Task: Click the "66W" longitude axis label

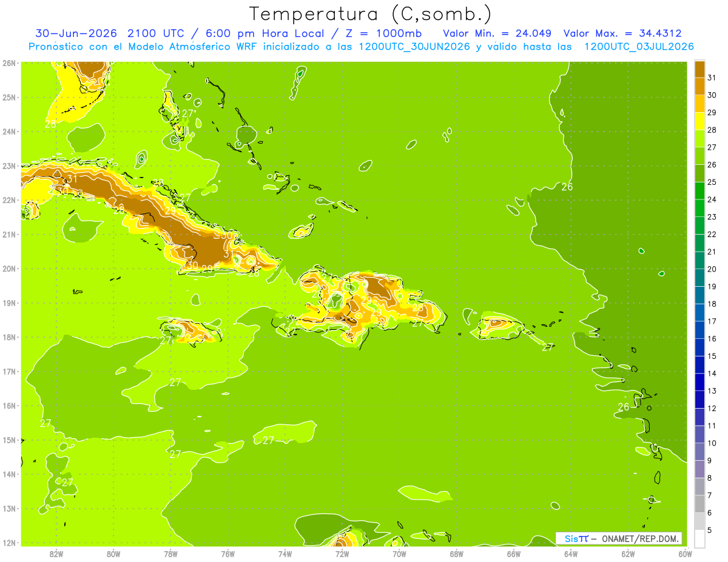Action: pos(513,553)
